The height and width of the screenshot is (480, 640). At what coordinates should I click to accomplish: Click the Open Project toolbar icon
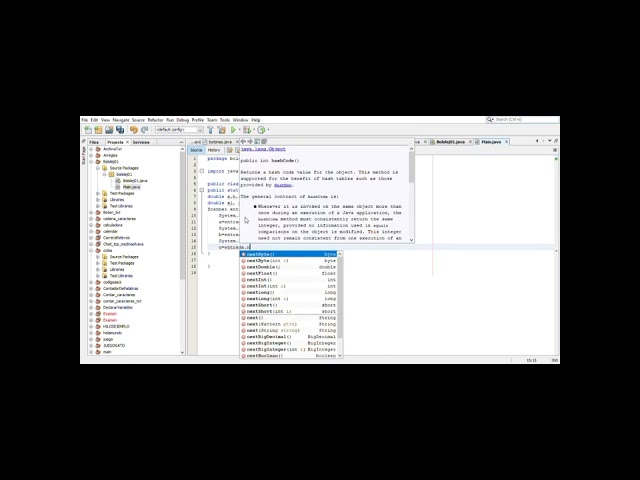[109, 130]
